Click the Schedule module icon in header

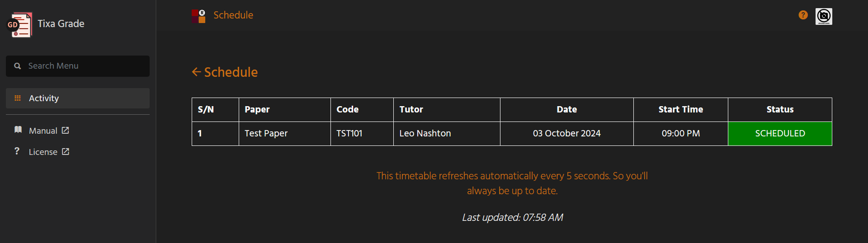pos(198,16)
